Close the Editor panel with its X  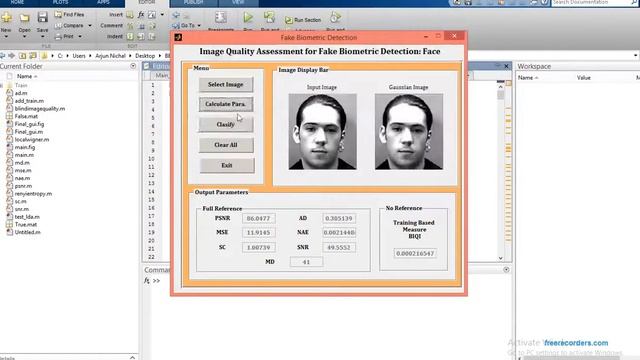click(507, 66)
